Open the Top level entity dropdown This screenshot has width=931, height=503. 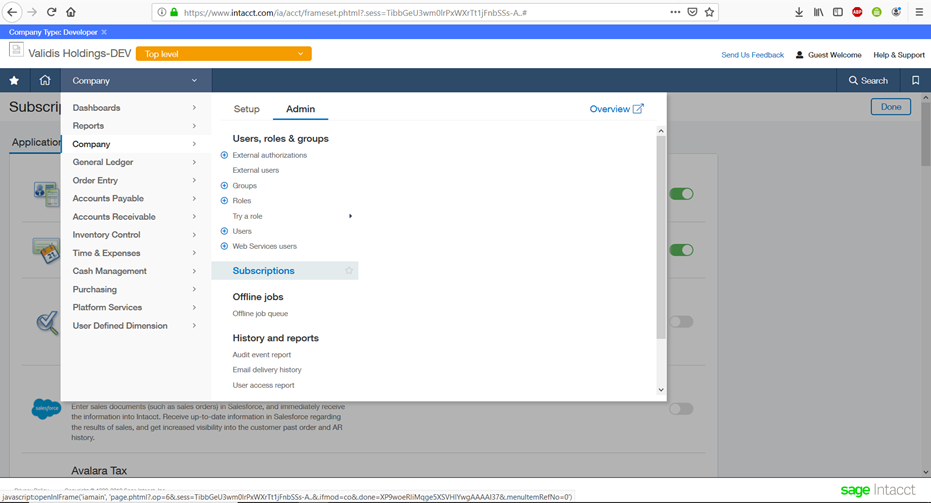point(224,53)
